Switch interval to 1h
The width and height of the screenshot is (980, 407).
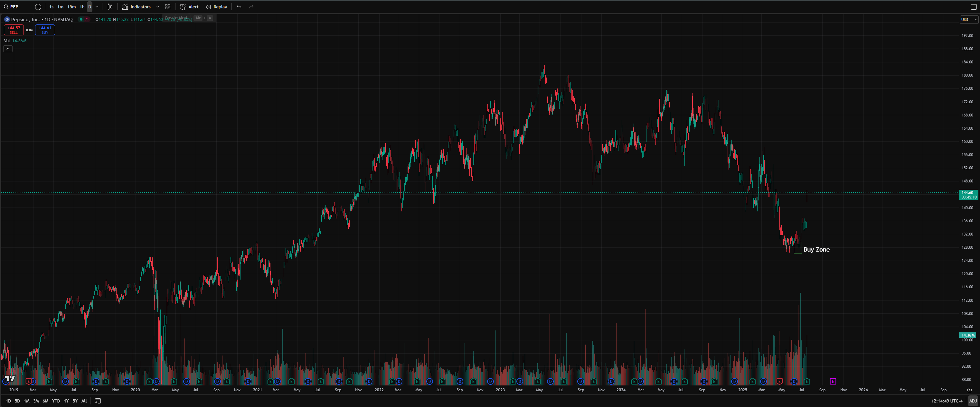(x=82, y=7)
